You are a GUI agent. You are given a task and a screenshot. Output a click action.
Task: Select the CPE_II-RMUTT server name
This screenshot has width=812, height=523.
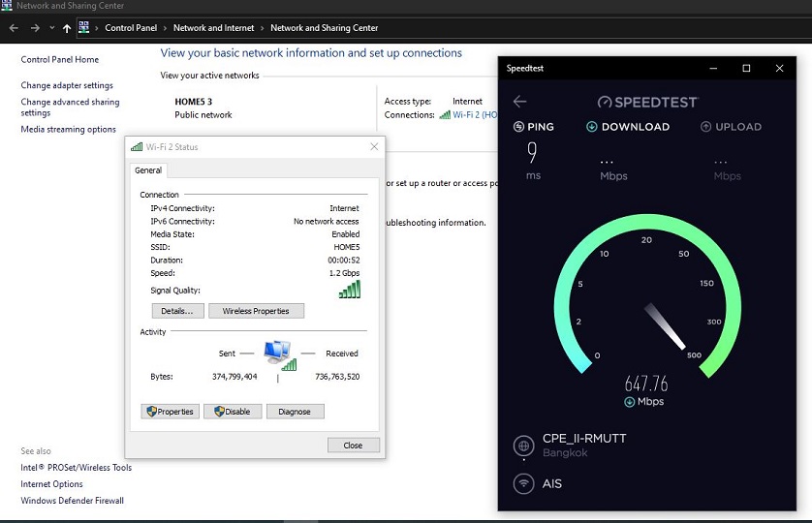click(x=584, y=439)
